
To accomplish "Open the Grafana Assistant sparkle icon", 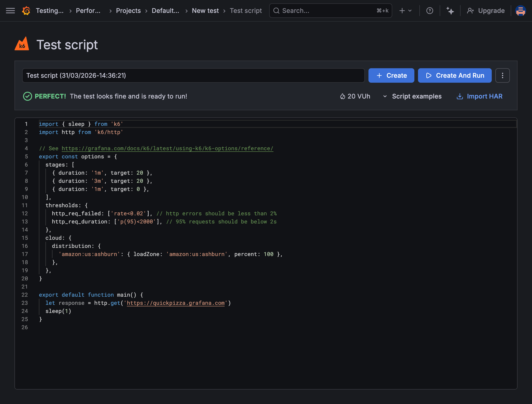I will [450, 11].
